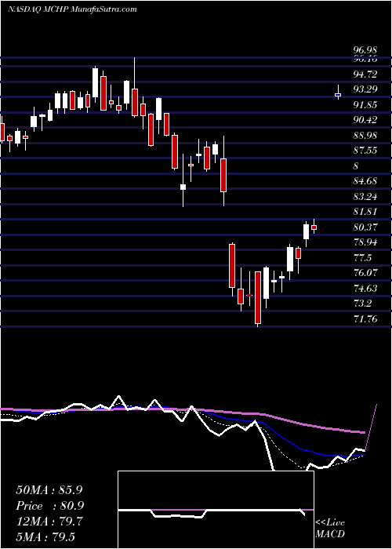Click the small blue candlestick near 93.29
392x549 pixels.
(x=338, y=95)
